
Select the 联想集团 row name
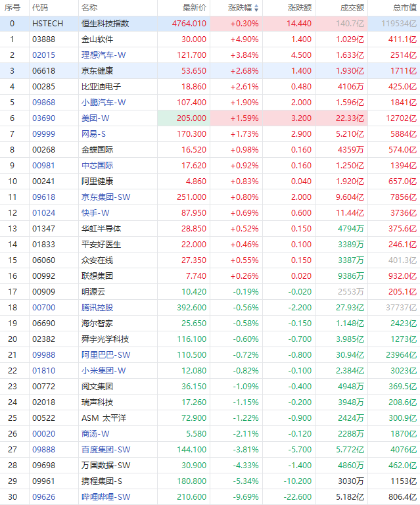tap(97, 276)
